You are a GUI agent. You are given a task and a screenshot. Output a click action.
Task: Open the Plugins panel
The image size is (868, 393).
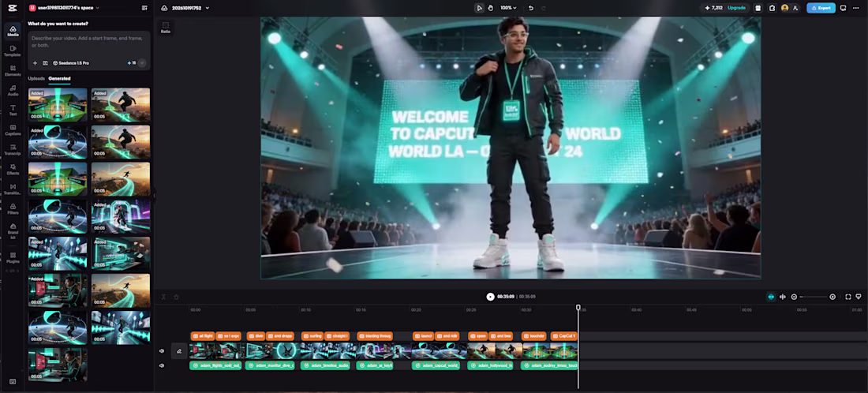tap(13, 257)
